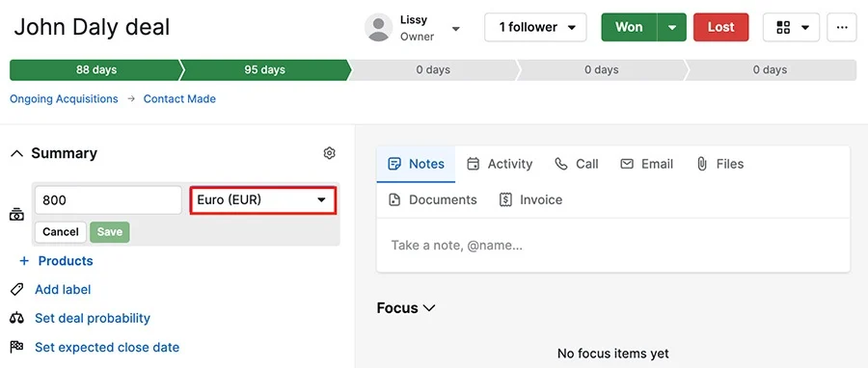This screenshot has width=868, height=368.
Task: Open the Summary settings gear icon
Action: (x=330, y=153)
